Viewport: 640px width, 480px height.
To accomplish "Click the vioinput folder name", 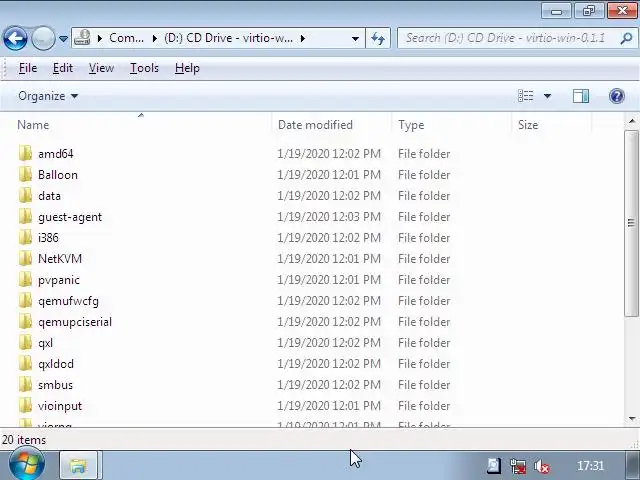I will click(x=60, y=406).
